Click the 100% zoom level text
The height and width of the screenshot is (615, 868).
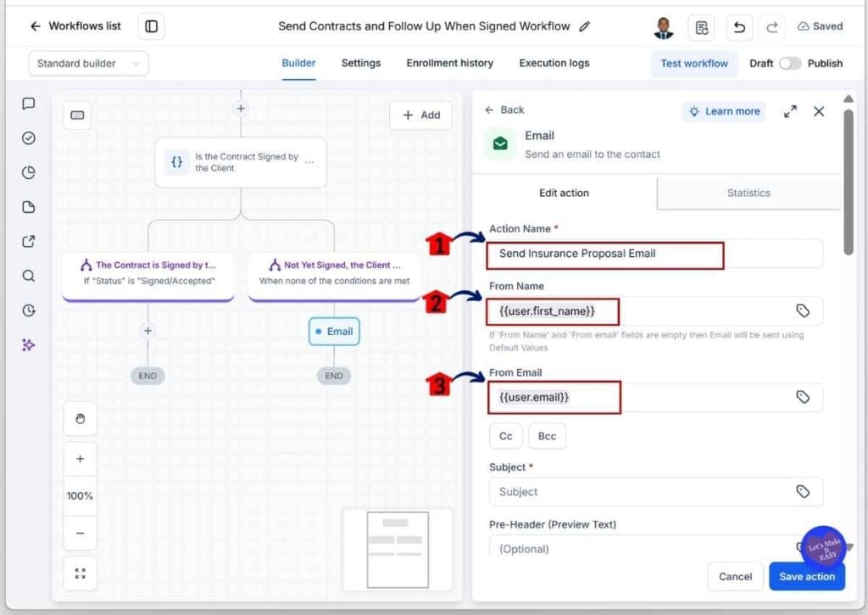(x=80, y=496)
